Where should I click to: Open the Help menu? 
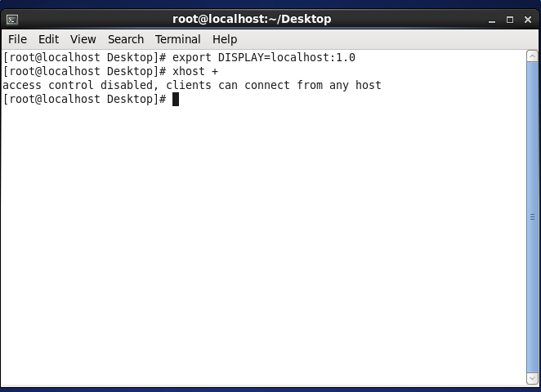[224, 39]
